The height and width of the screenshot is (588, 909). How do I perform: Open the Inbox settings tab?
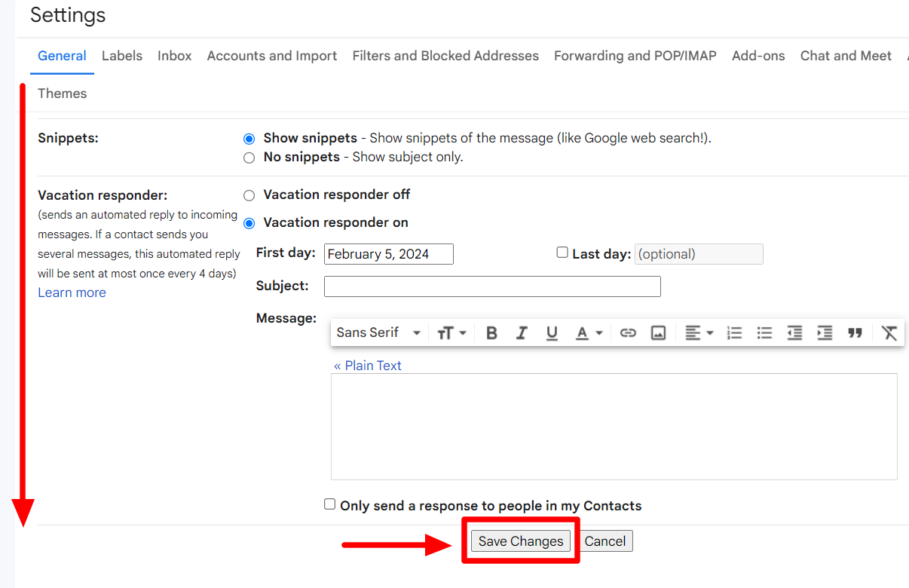pyautogui.click(x=175, y=56)
